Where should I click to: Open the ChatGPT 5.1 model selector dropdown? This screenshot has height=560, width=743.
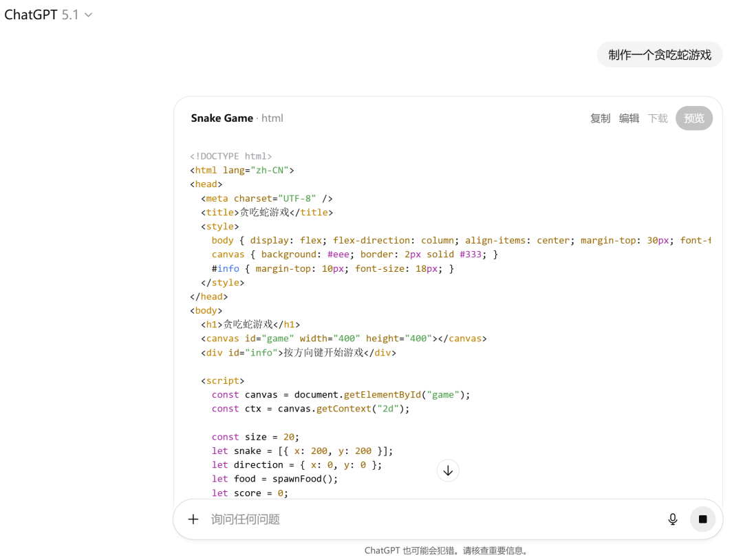48,15
